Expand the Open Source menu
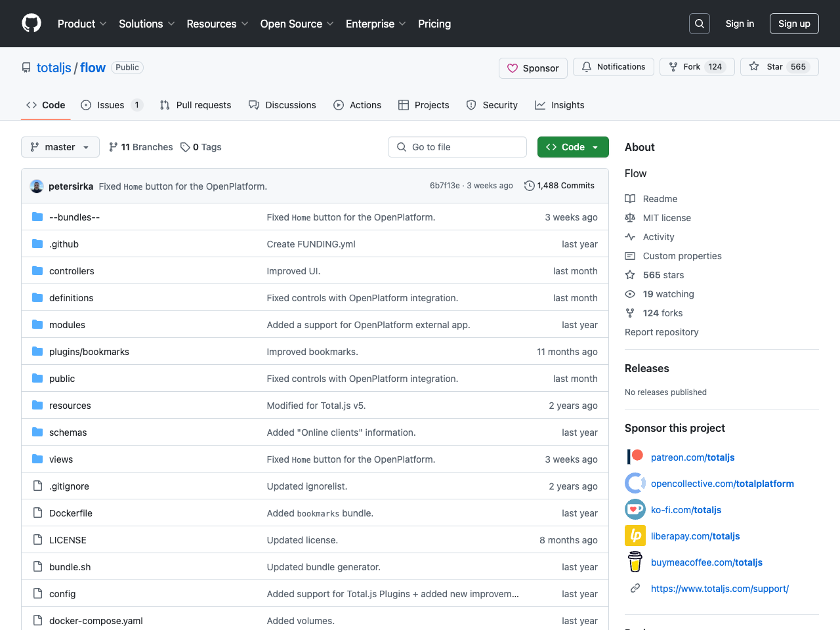Screen dimensions: 840x630 [x=297, y=24]
